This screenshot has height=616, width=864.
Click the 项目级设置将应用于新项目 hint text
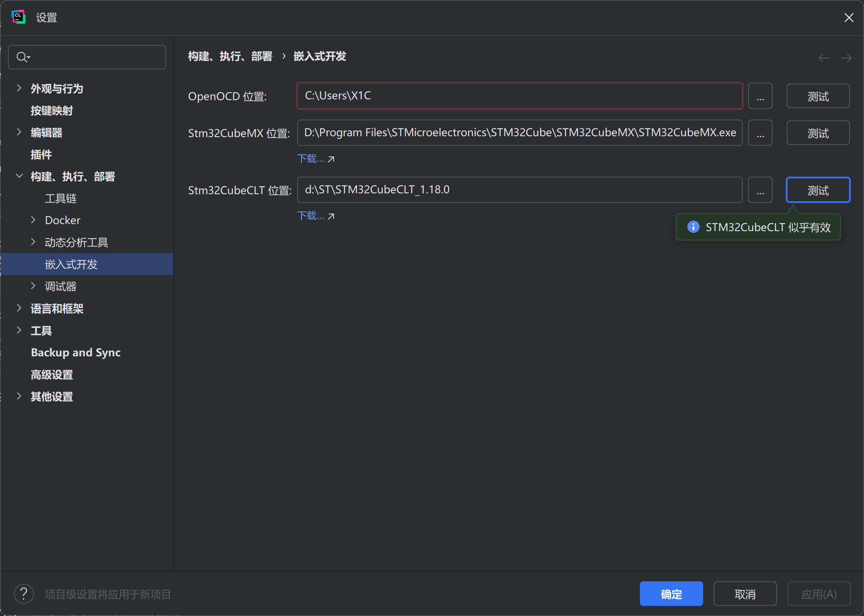pos(108,594)
